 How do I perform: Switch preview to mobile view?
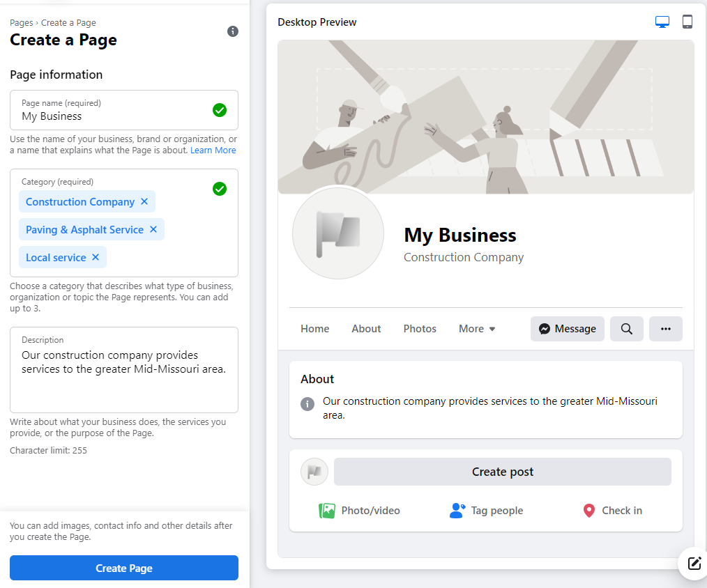[x=687, y=22]
